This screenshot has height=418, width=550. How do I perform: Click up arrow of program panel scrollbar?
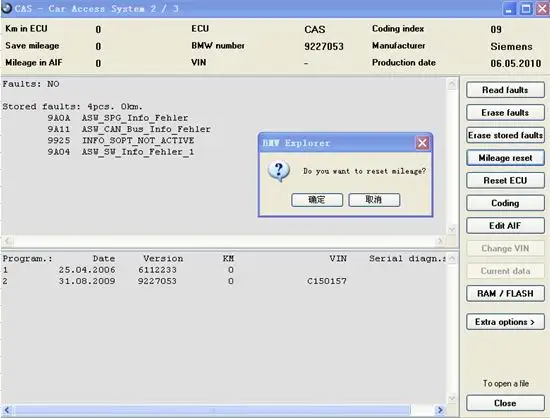pyautogui.click(x=452, y=259)
